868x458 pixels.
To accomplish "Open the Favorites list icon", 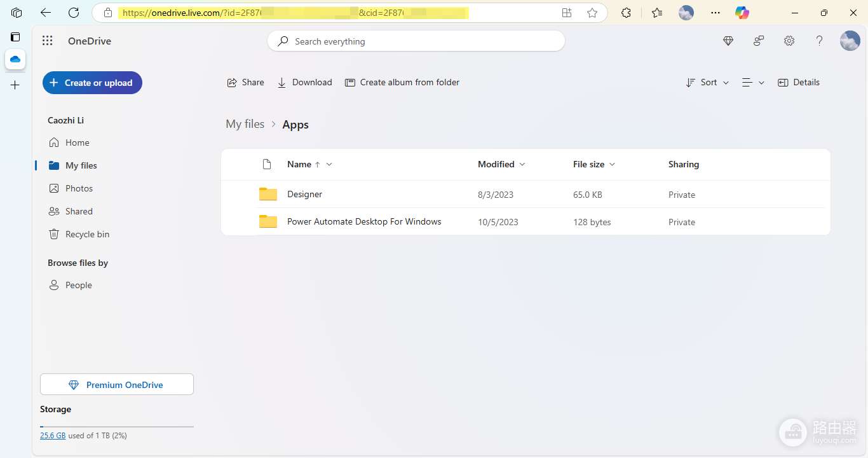I will point(657,13).
